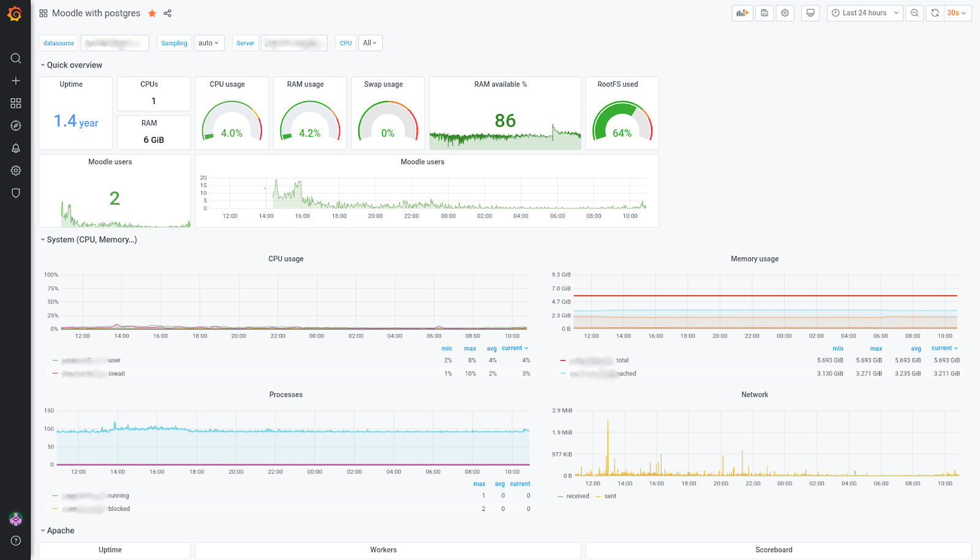Open the Scoreboard panel title menu
Viewport: 980px width, 560px height.
pyautogui.click(x=774, y=550)
